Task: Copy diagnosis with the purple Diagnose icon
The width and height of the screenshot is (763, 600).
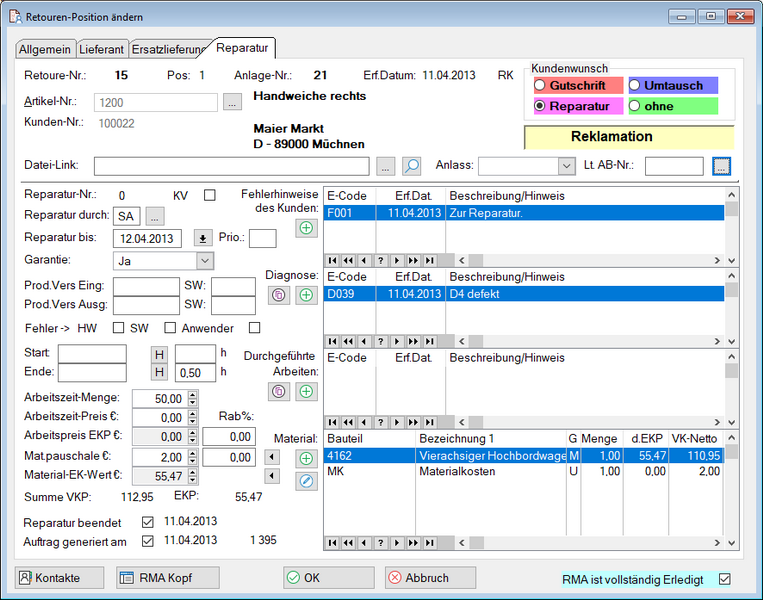Action: click(x=280, y=295)
